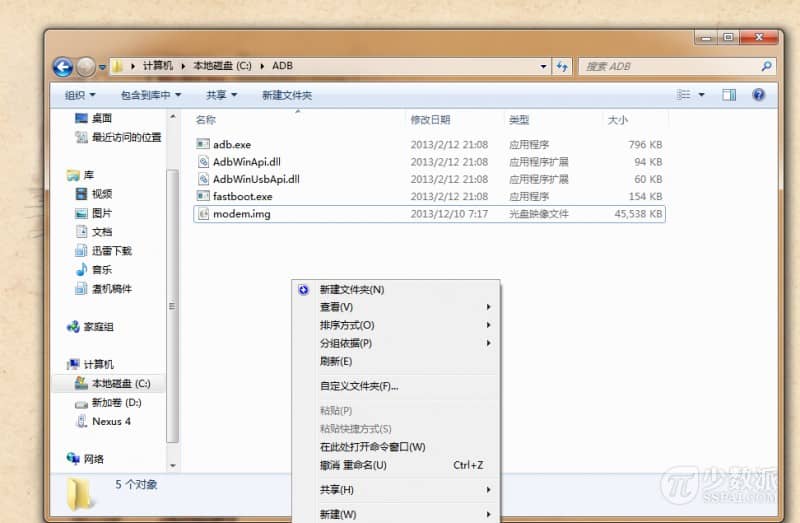800x523 pixels.
Task: Click the Back navigation arrow button
Action: 63,67
